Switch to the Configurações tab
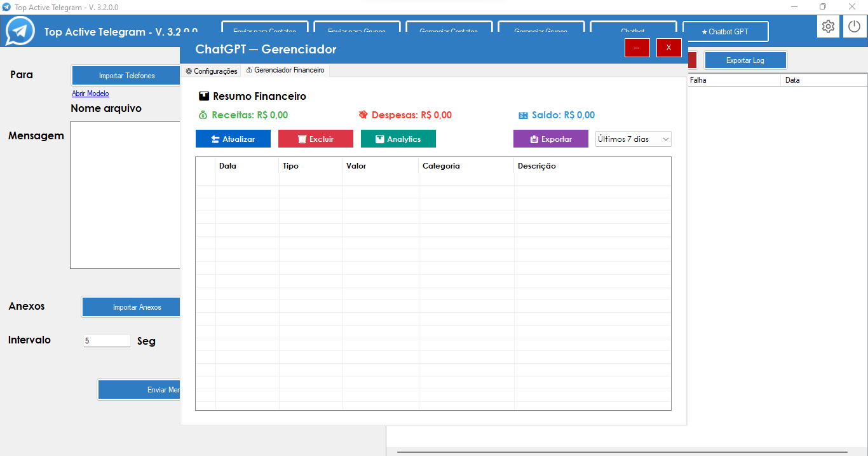 click(212, 71)
